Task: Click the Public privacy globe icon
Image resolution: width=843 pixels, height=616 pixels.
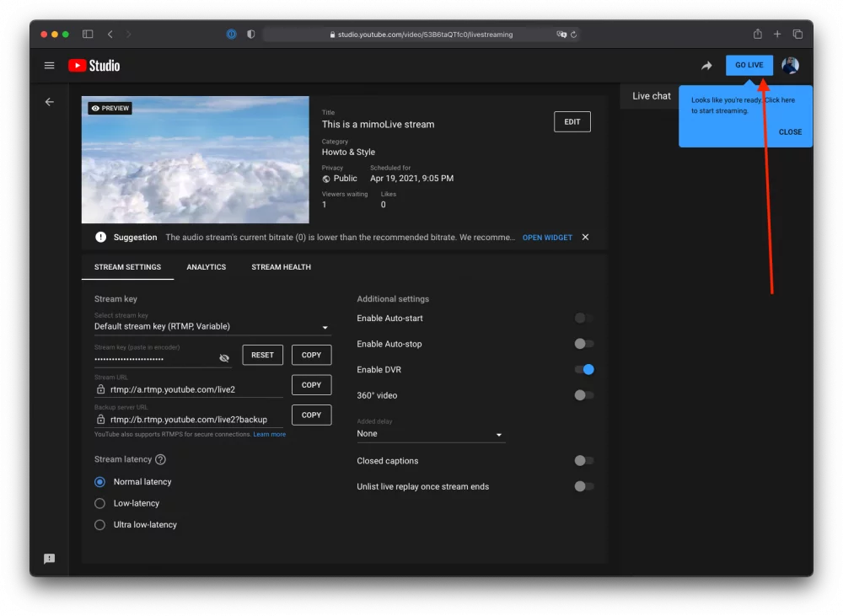Action: click(325, 179)
